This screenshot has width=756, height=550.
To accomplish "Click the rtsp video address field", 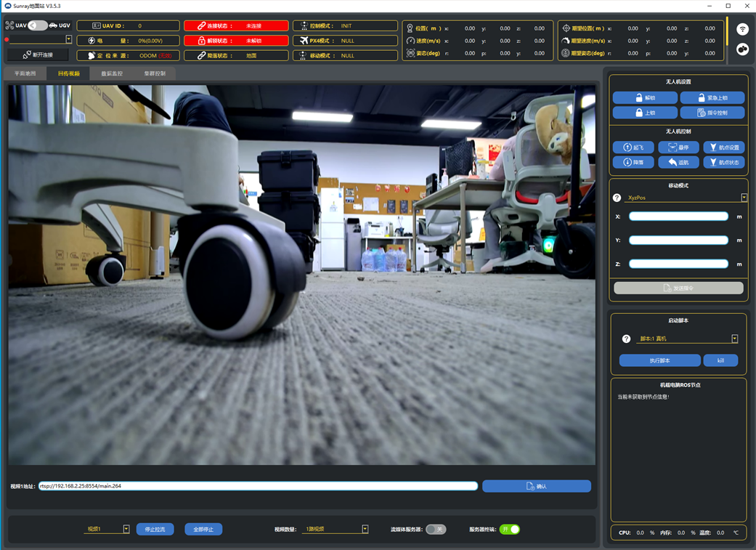I will 258,486.
